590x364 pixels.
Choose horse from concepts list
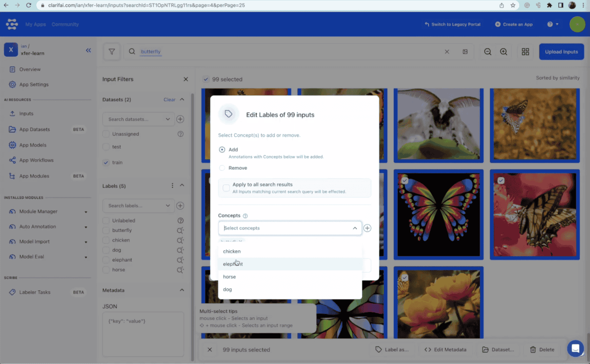click(x=229, y=277)
